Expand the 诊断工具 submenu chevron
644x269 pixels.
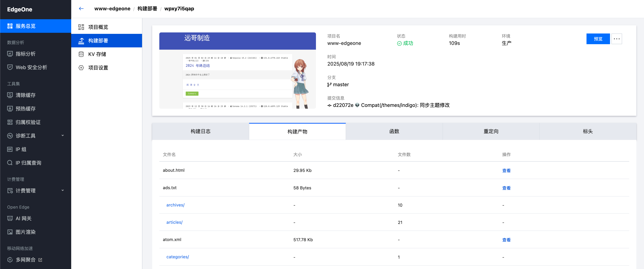pos(62,136)
